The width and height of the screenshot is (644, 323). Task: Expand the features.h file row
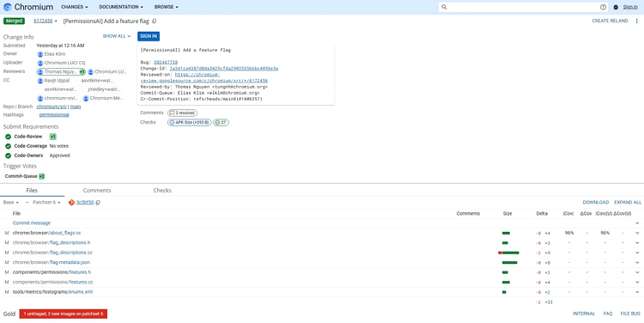pos(637,272)
